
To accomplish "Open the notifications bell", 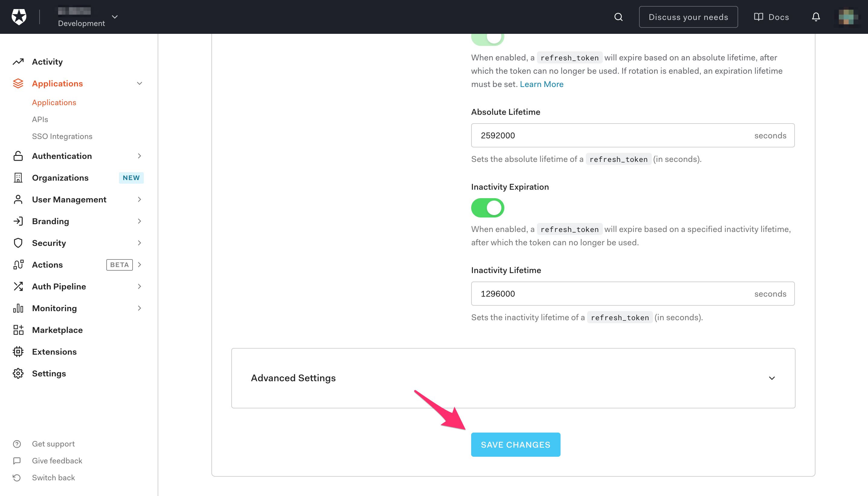I will (x=815, y=17).
